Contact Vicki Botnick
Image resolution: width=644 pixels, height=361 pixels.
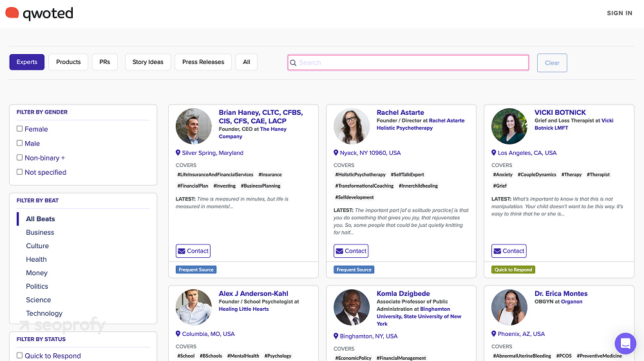click(509, 251)
